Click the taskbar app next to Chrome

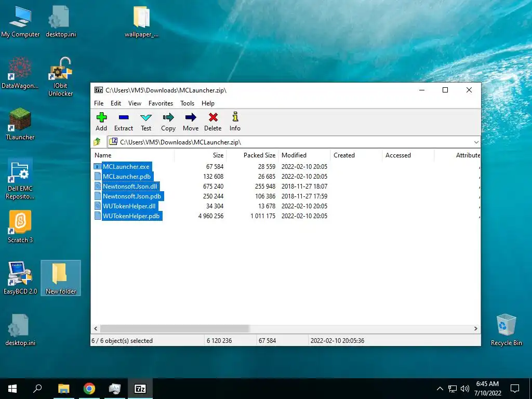click(x=115, y=389)
